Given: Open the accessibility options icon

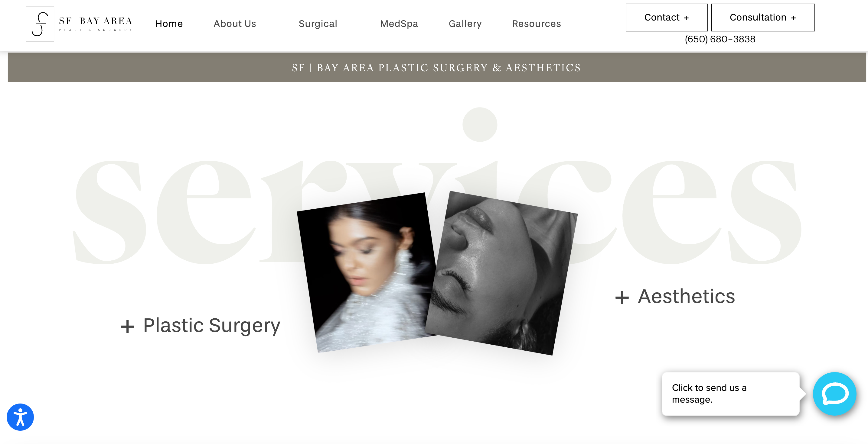Looking at the screenshot, I should pyautogui.click(x=20, y=417).
